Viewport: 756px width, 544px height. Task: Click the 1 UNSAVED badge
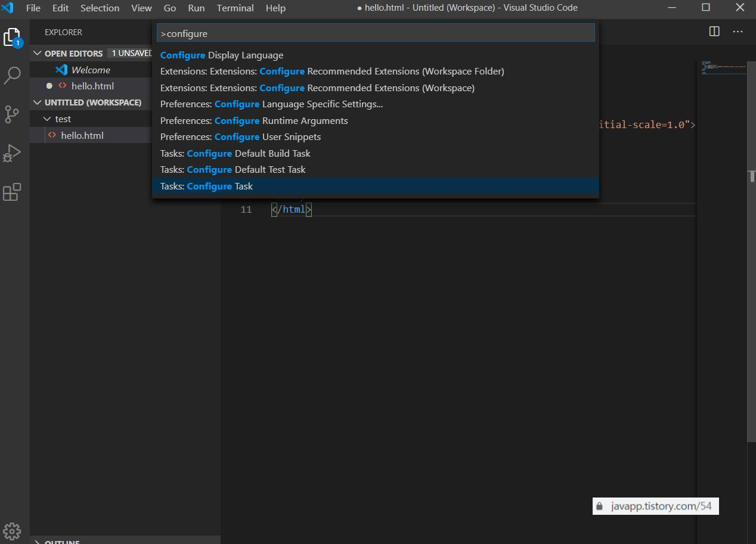click(131, 53)
